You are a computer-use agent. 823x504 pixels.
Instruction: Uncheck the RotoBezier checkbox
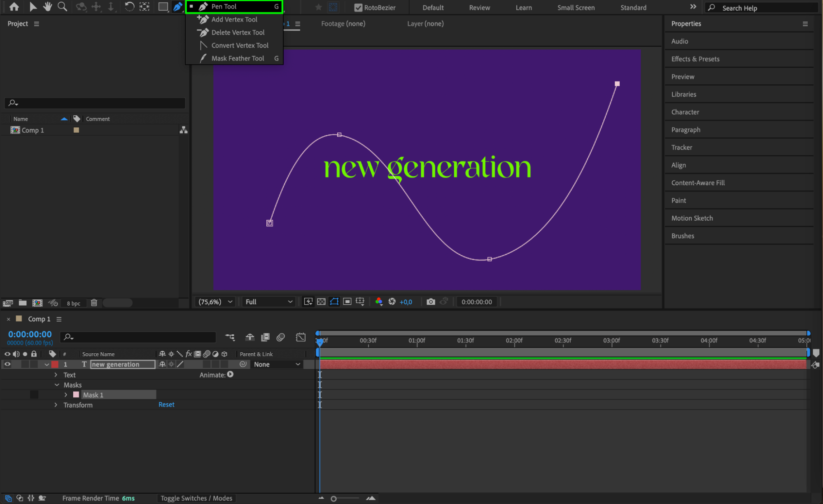pyautogui.click(x=358, y=7)
